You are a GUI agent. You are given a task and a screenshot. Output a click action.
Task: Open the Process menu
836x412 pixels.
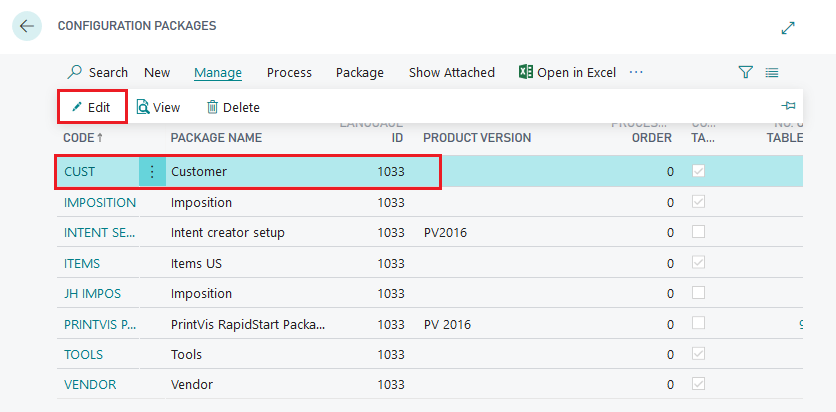tap(290, 72)
